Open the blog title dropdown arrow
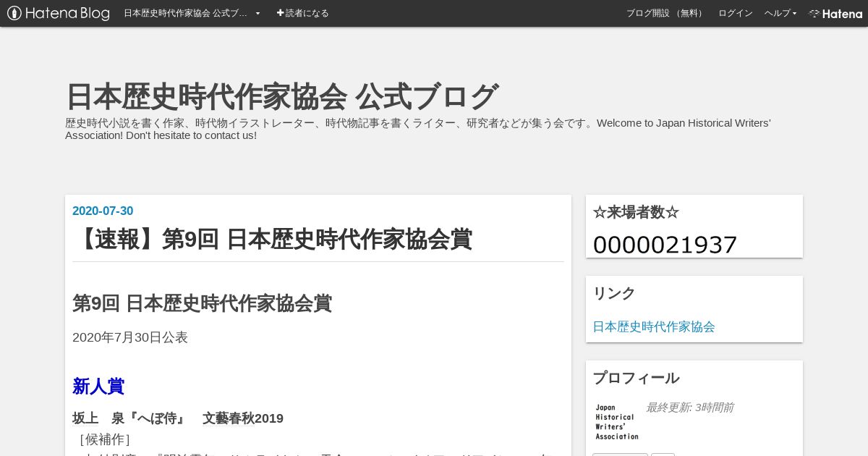 click(x=258, y=13)
